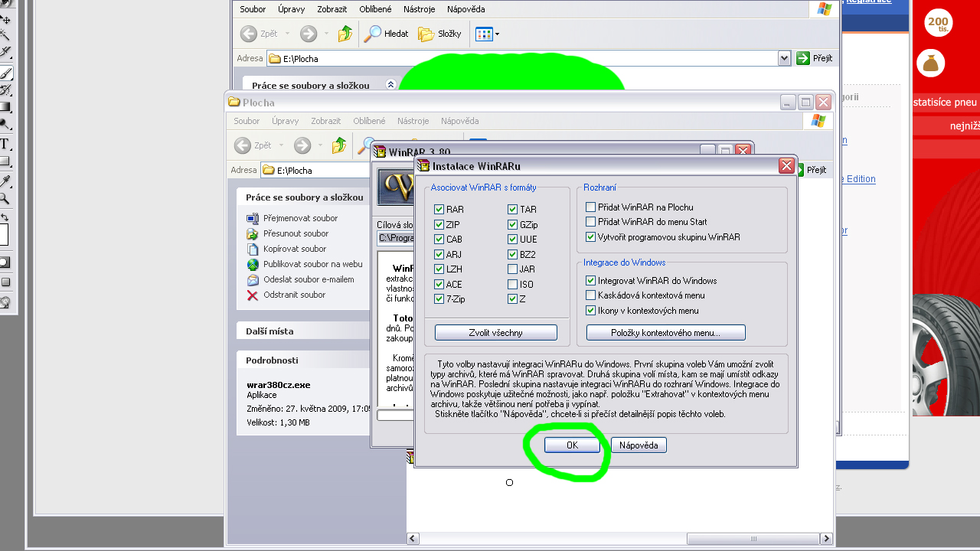This screenshot has width=980, height=551.
Task: Toggle the Kaskádová kontextová menu checkbox
Action: (590, 295)
